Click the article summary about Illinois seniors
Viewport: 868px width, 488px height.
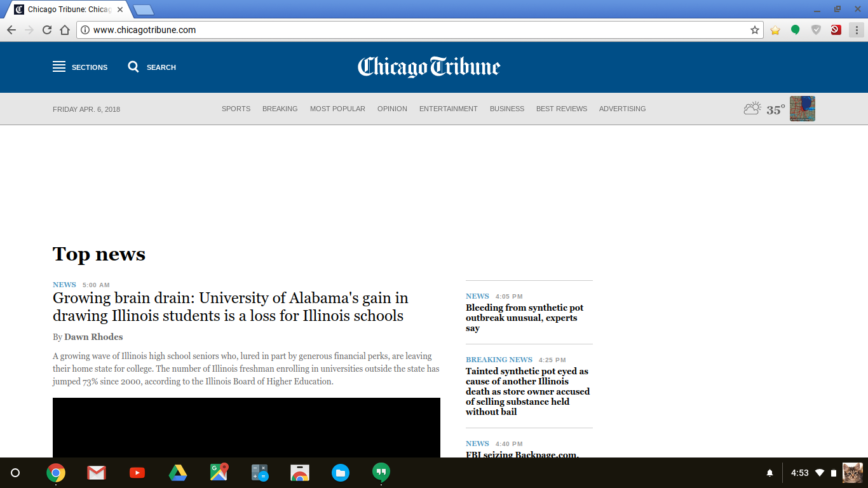pyautogui.click(x=246, y=369)
